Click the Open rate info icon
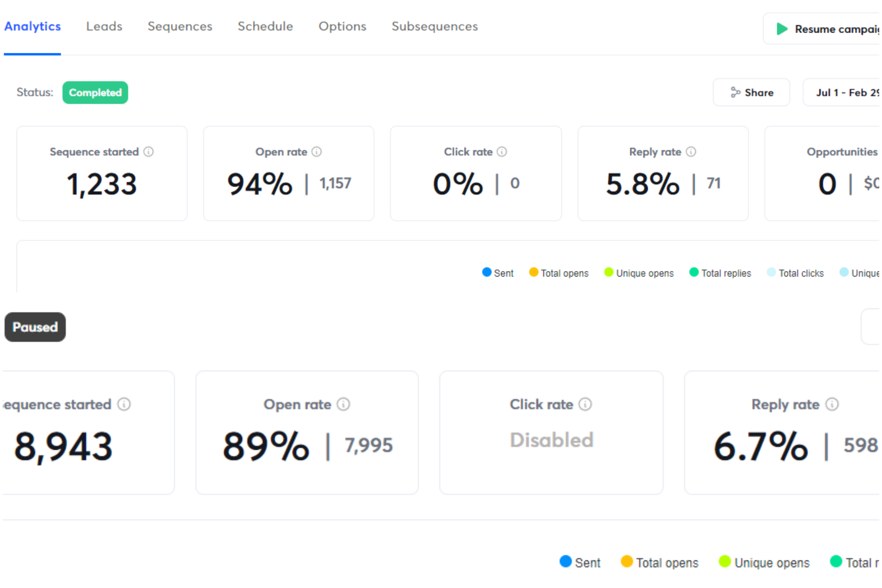 pyautogui.click(x=317, y=152)
